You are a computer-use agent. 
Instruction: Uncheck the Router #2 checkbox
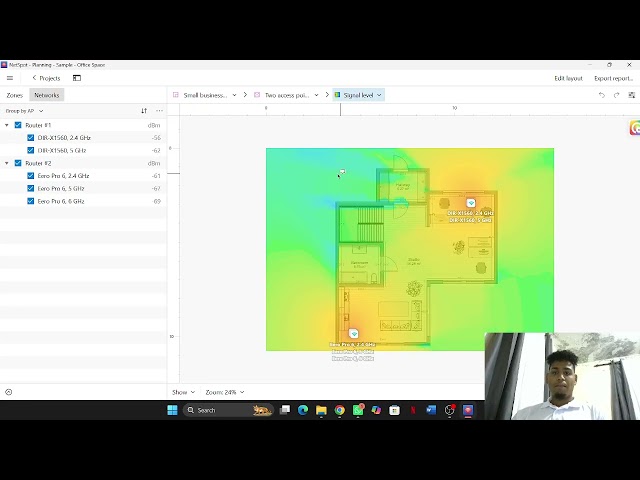click(18, 163)
